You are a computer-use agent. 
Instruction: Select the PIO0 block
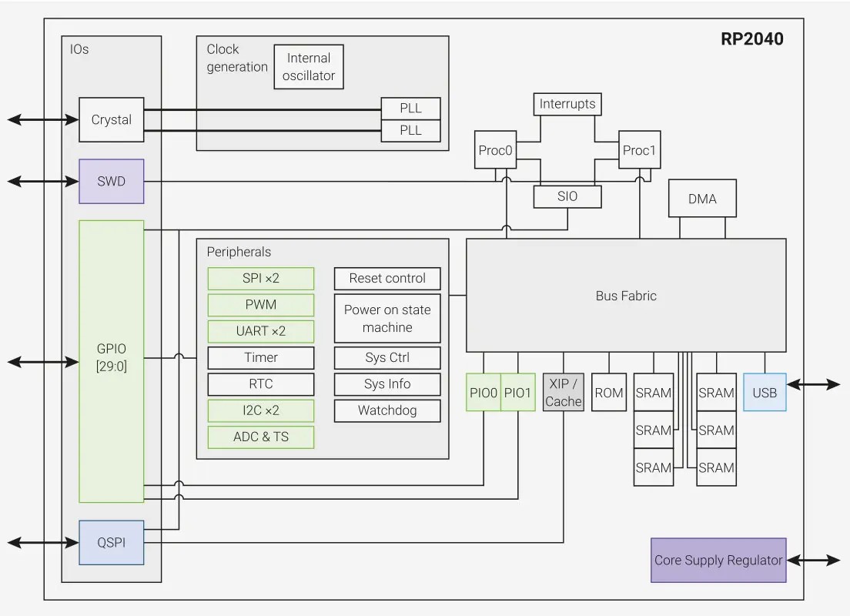484,393
